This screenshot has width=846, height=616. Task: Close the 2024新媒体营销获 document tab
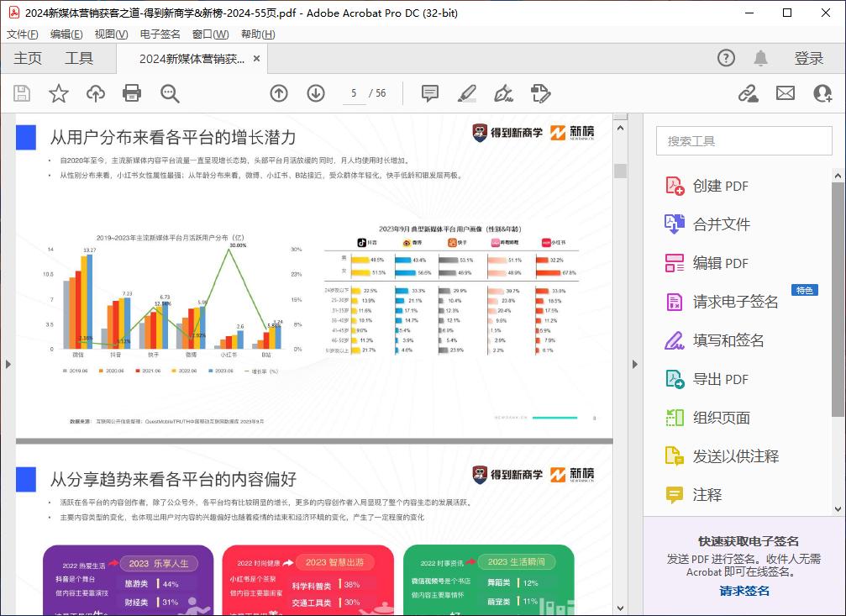coord(257,59)
